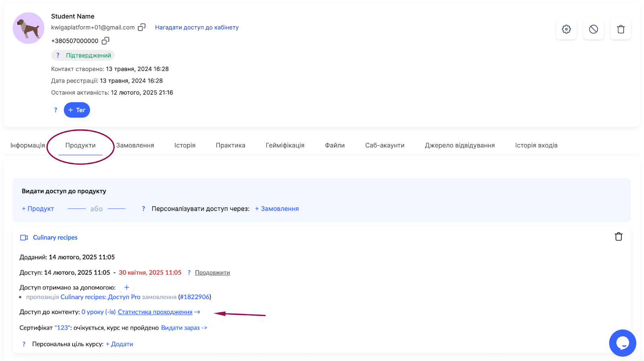Click Видати зараз certificate link
The height and width of the screenshot is (361, 644).
pos(184,328)
